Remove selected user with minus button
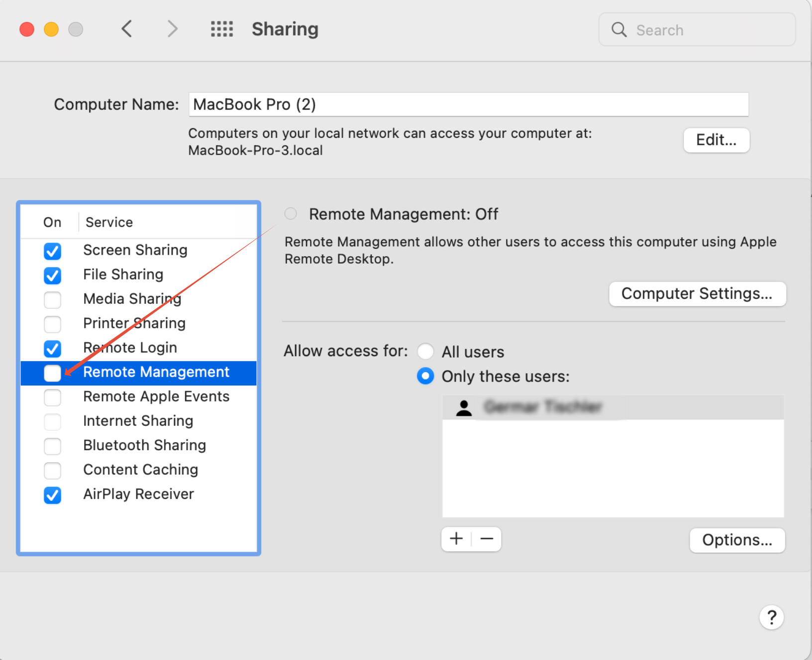The width and height of the screenshot is (812, 660). [x=487, y=539]
